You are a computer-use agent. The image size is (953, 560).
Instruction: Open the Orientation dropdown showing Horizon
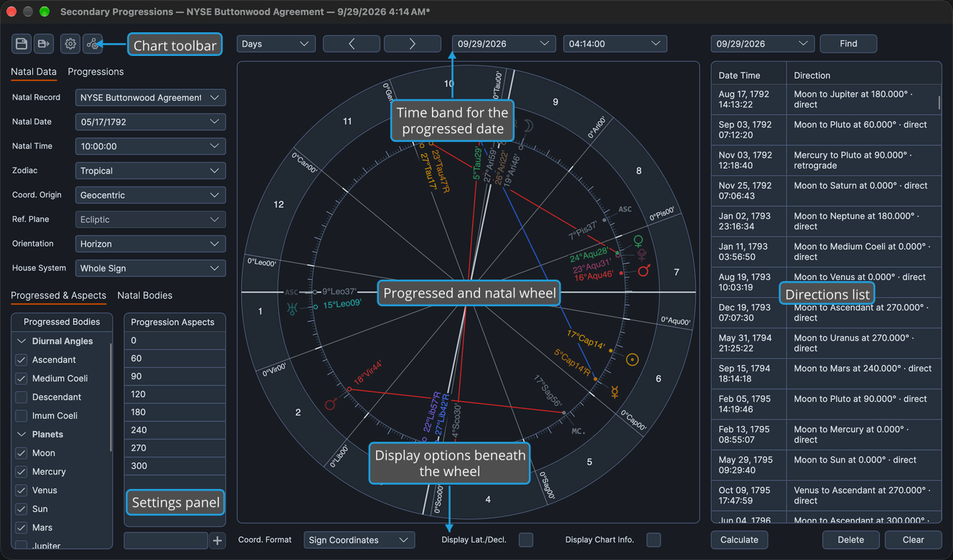click(x=151, y=244)
